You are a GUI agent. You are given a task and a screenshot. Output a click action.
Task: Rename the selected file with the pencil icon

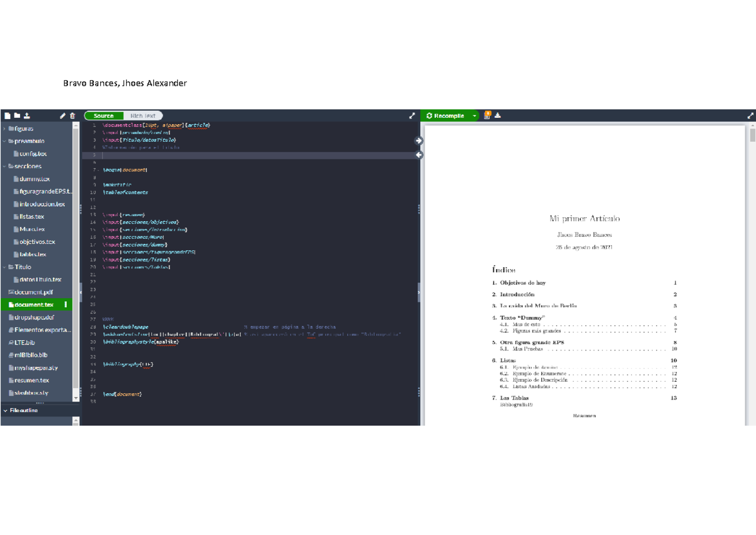click(62, 116)
